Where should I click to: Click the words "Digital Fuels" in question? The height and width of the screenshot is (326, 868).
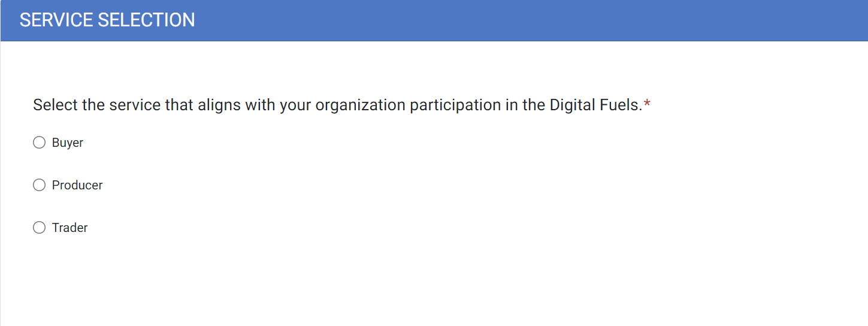click(595, 105)
